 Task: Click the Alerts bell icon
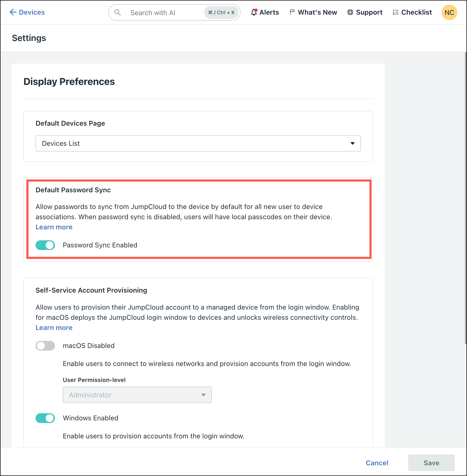pyautogui.click(x=254, y=12)
